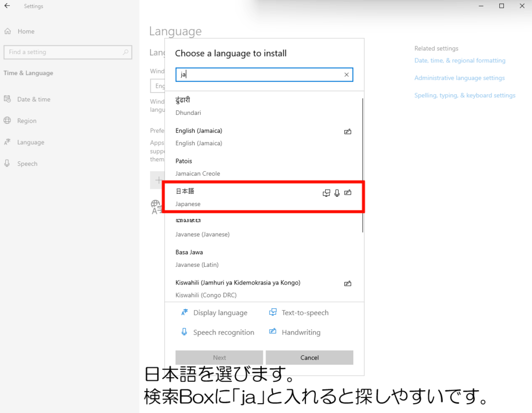Click the back arrow in Settings

(7, 6)
